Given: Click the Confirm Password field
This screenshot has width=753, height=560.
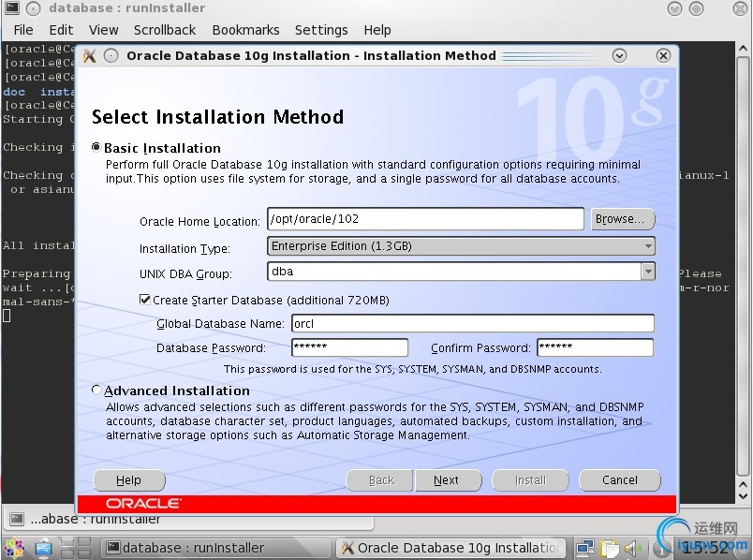Looking at the screenshot, I should (595, 347).
